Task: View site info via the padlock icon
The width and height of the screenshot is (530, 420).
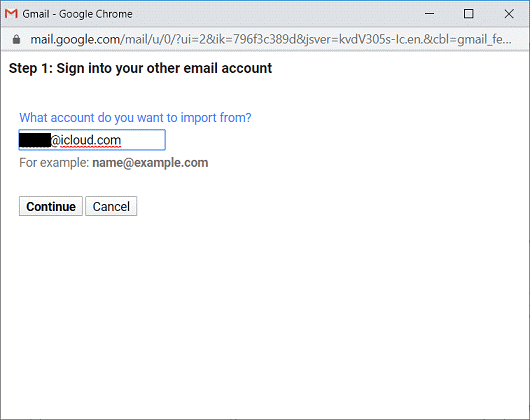Action: 16,40
